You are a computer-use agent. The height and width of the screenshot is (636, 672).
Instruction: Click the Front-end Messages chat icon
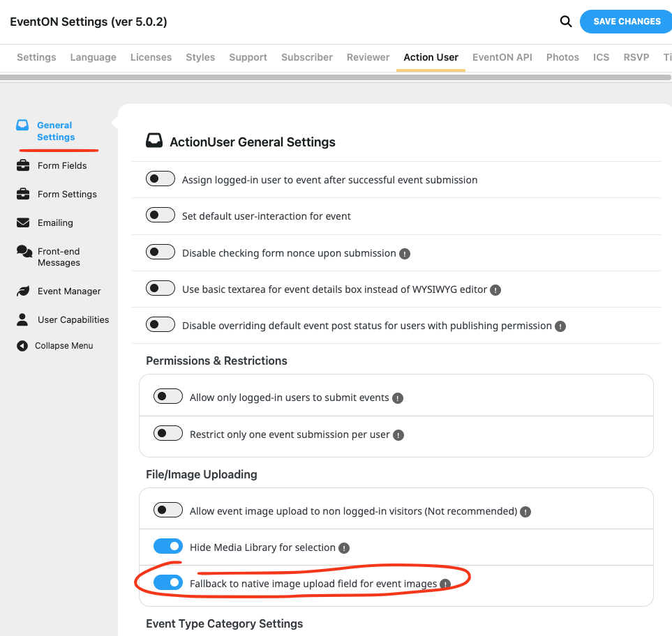click(x=24, y=251)
